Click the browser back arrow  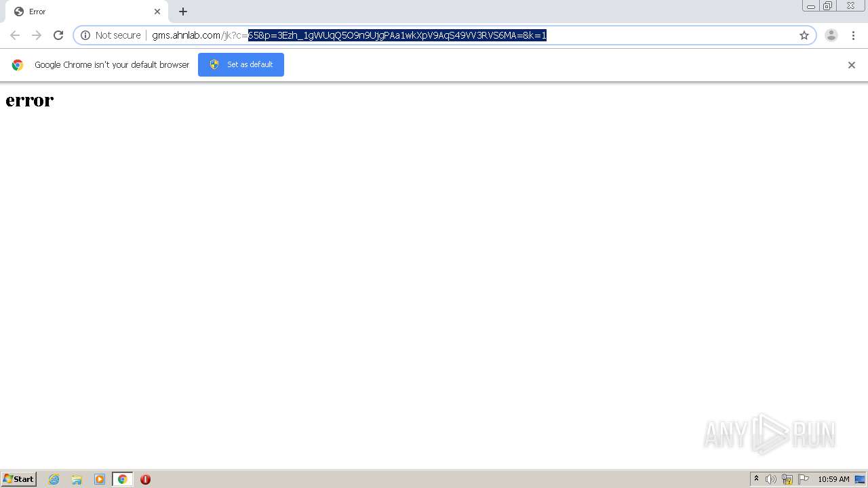tap(15, 35)
